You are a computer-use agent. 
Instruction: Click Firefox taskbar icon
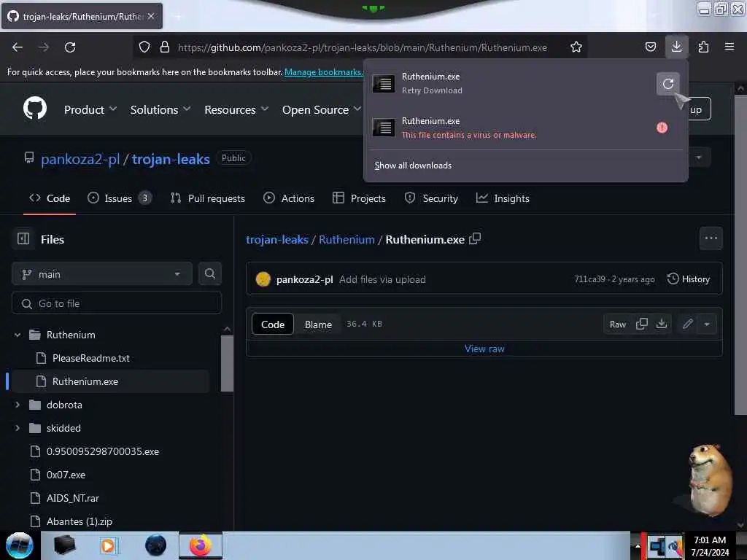click(201, 545)
